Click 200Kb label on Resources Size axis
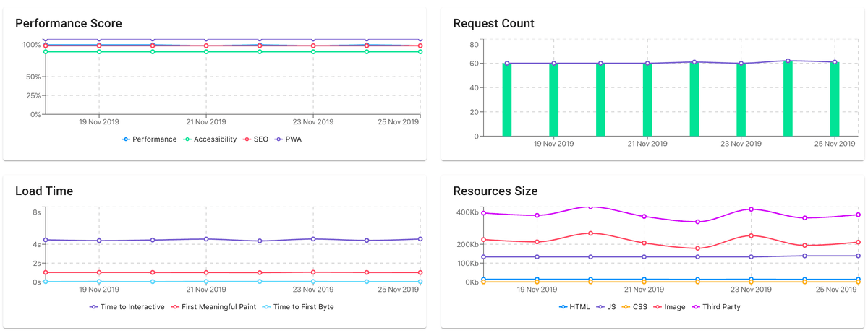Screen dimensions: 868x333 (x=467, y=244)
